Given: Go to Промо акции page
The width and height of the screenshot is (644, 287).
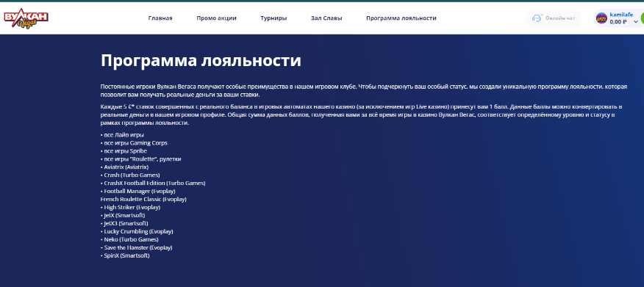Looking at the screenshot, I should click(x=216, y=18).
